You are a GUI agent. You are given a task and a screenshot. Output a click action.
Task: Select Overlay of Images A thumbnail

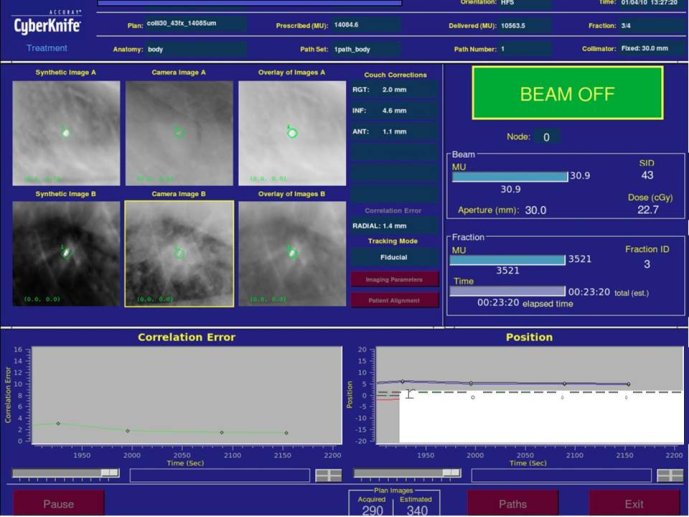(292, 133)
